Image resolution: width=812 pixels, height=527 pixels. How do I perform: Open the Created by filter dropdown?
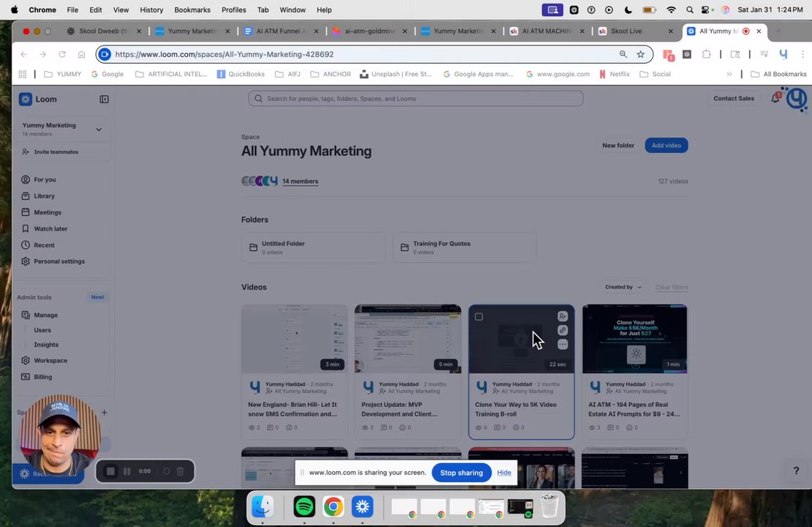[623, 287]
